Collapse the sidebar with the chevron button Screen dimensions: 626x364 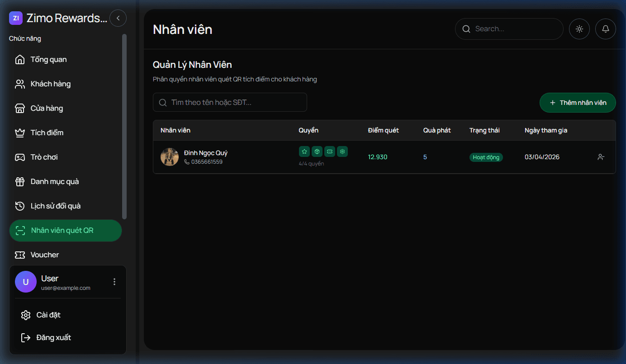118,18
